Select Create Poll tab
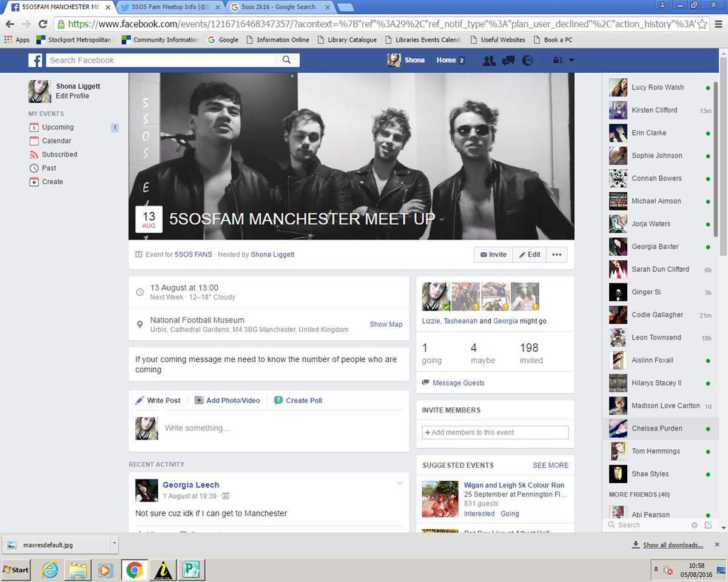The image size is (728, 582). pos(298,400)
